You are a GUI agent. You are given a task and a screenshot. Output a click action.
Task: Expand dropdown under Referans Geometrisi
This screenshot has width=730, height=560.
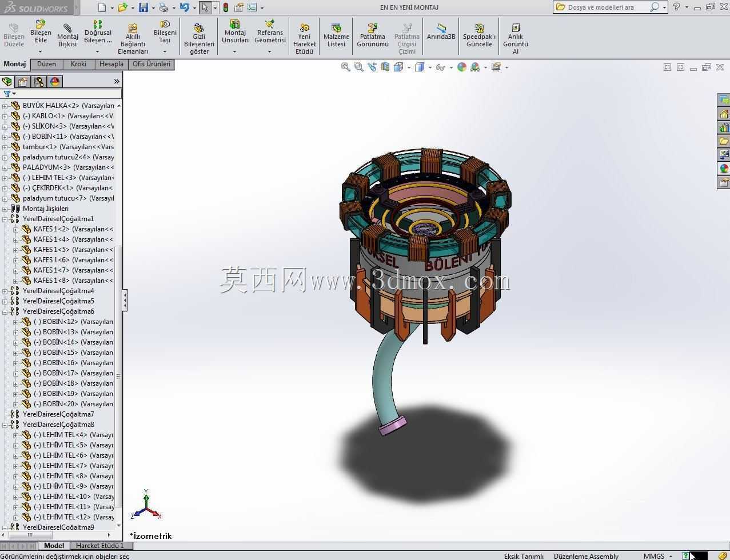(x=270, y=51)
